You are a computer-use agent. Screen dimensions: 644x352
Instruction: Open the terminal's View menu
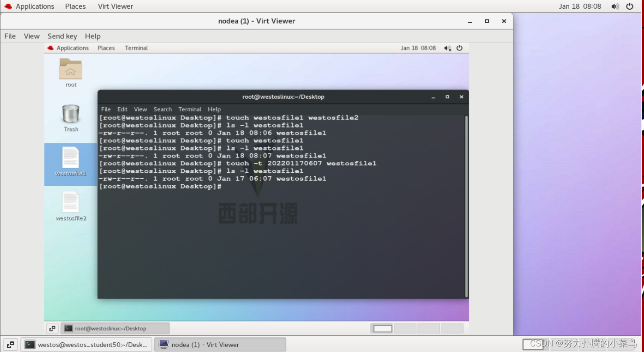[140, 109]
